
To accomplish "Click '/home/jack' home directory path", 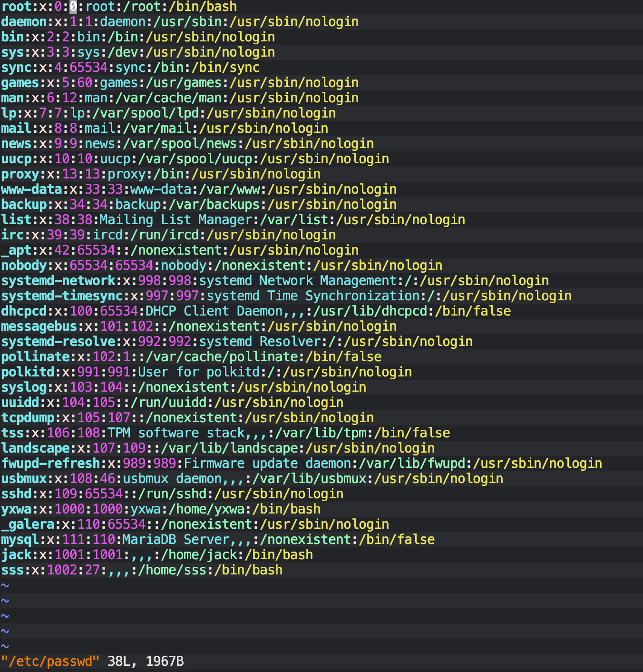I will click(x=199, y=555).
